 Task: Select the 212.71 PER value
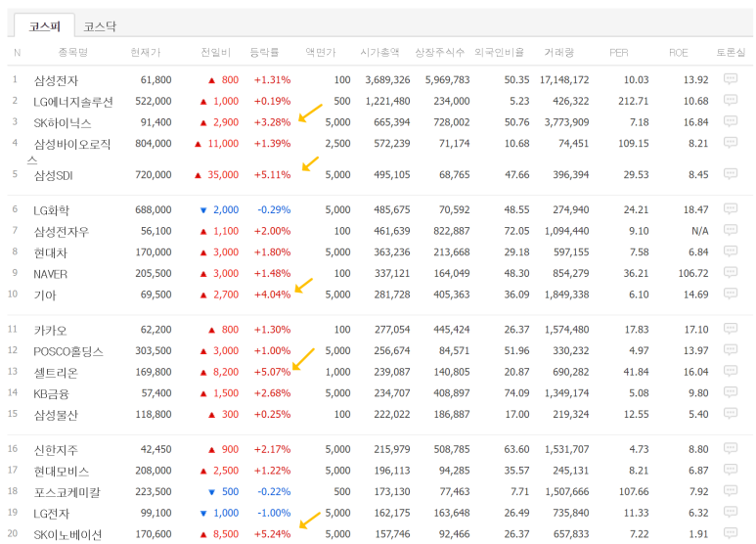coord(634,101)
